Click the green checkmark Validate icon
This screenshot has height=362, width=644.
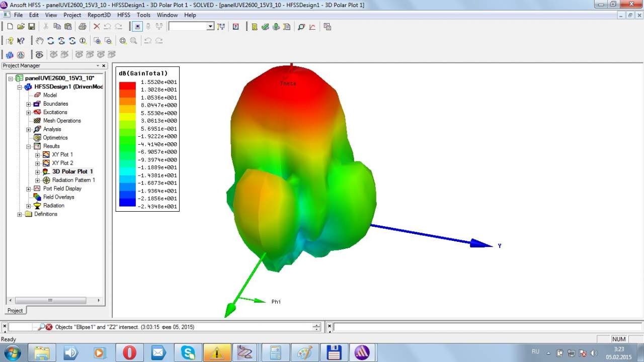point(265,26)
